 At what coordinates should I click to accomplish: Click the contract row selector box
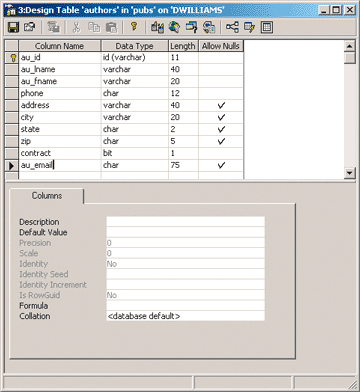coord(12,154)
